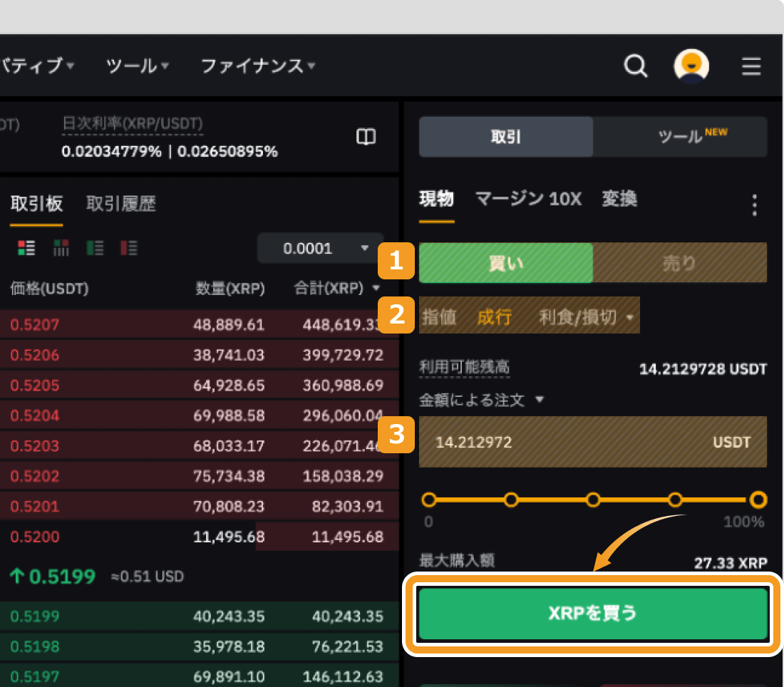Image resolution: width=784 pixels, height=687 pixels.
Task: Click the 利用可能残高 label link
Action: (x=465, y=367)
